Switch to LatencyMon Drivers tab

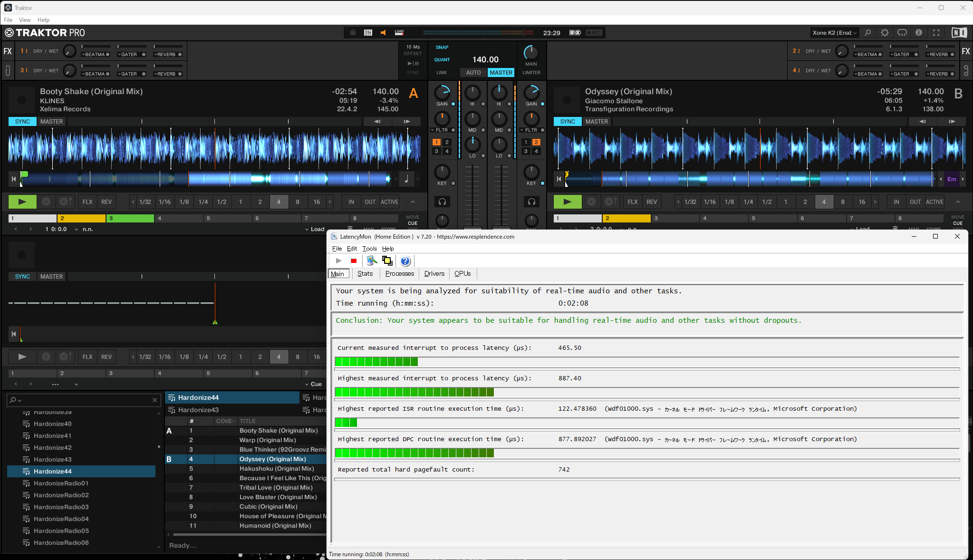pos(434,274)
